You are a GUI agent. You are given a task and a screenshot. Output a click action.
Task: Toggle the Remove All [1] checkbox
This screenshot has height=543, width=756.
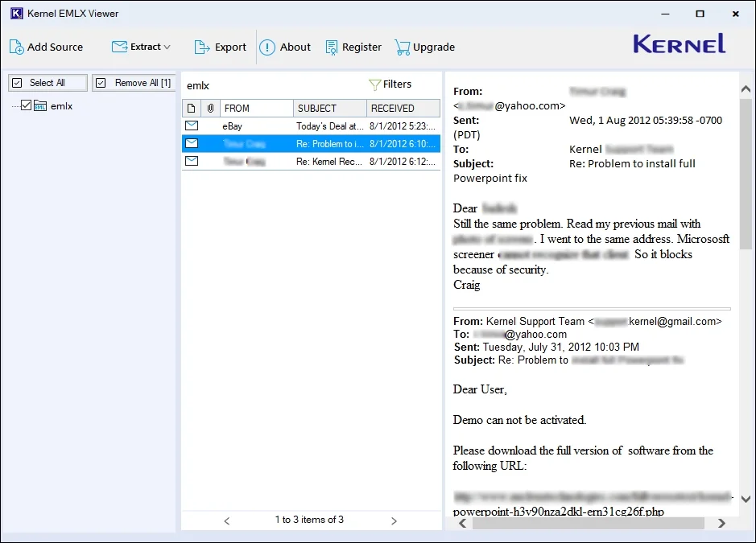(x=101, y=83)
